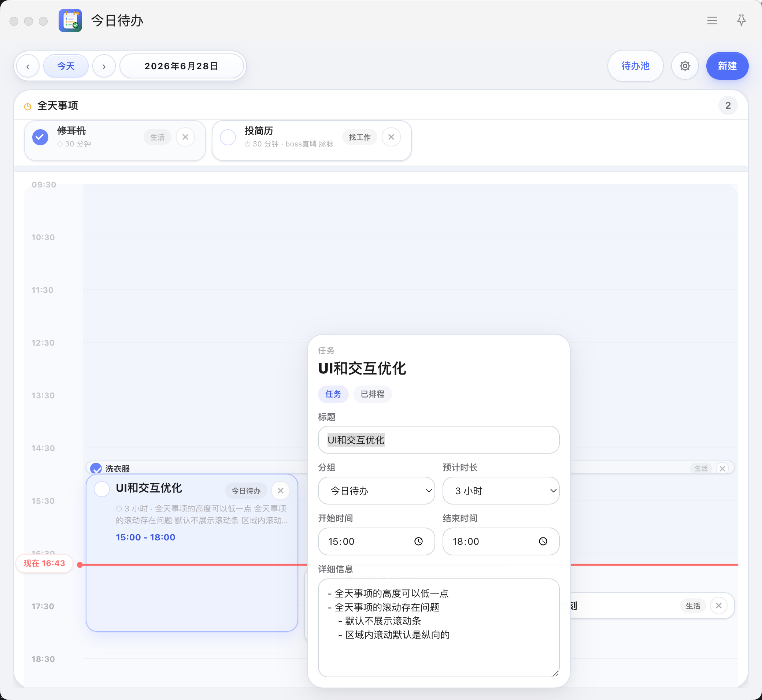
Task: Open time picker clock for 开始时间
Action: (418, 542)
